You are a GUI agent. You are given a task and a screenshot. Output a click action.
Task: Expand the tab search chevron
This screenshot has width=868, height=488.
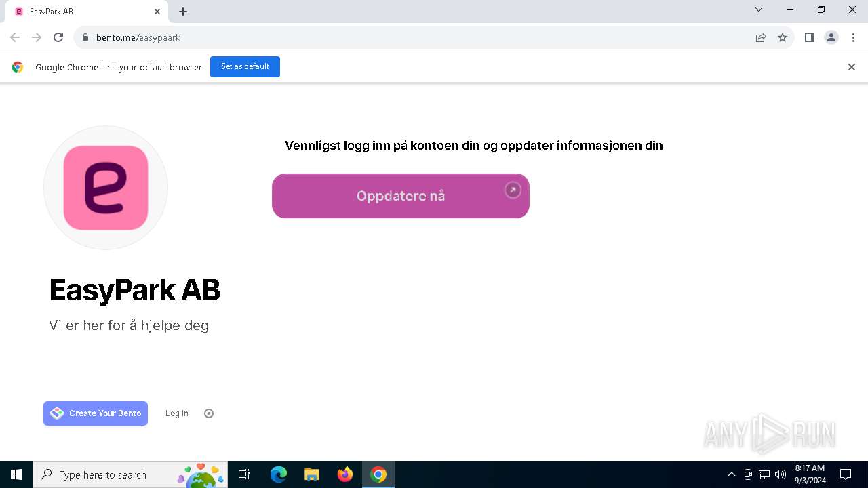[x=759, y=9]
